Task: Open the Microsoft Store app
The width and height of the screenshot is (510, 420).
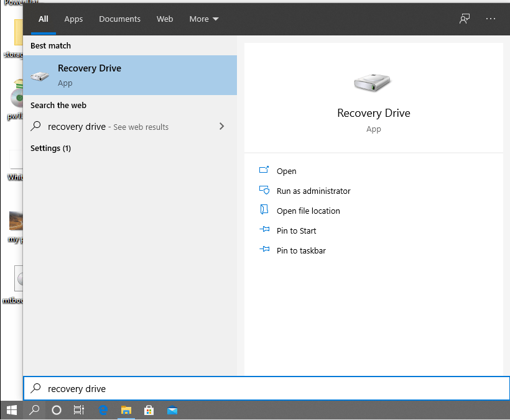Action: click(x=149, y=410)
